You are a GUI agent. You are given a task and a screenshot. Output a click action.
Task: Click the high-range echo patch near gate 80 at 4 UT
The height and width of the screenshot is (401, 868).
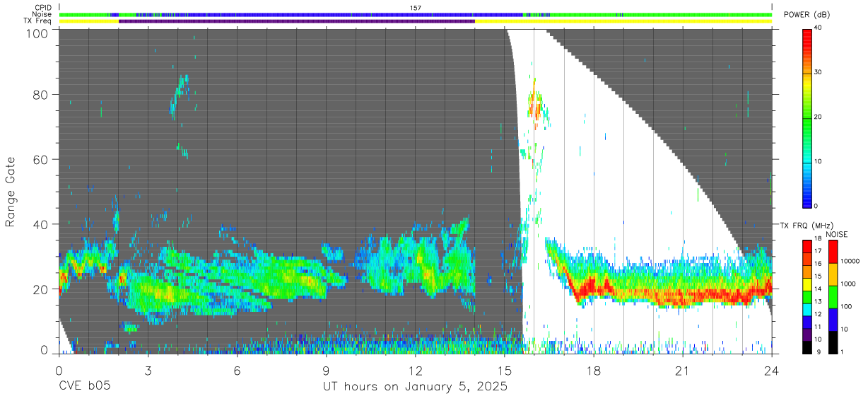[180, 96]
